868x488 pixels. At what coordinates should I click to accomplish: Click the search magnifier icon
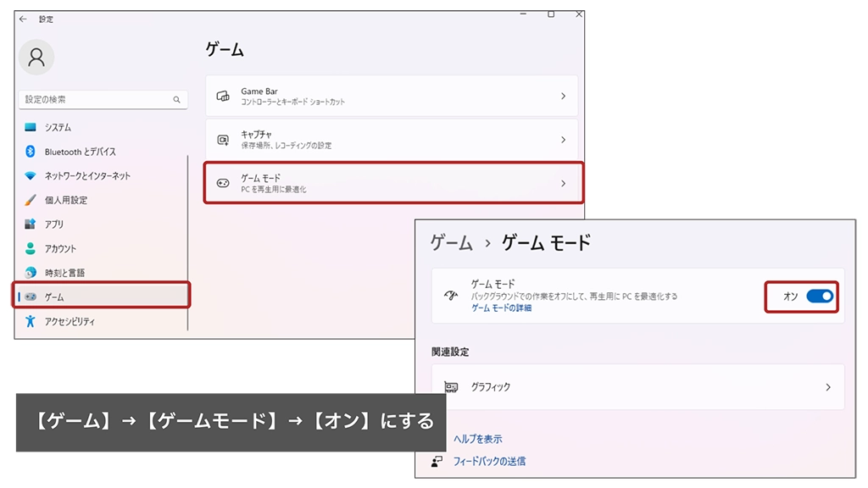coord(176,100)
